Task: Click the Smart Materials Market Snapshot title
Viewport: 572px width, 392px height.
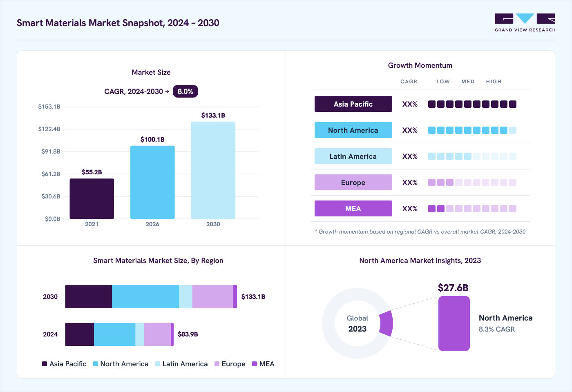Action: point(118,23)
